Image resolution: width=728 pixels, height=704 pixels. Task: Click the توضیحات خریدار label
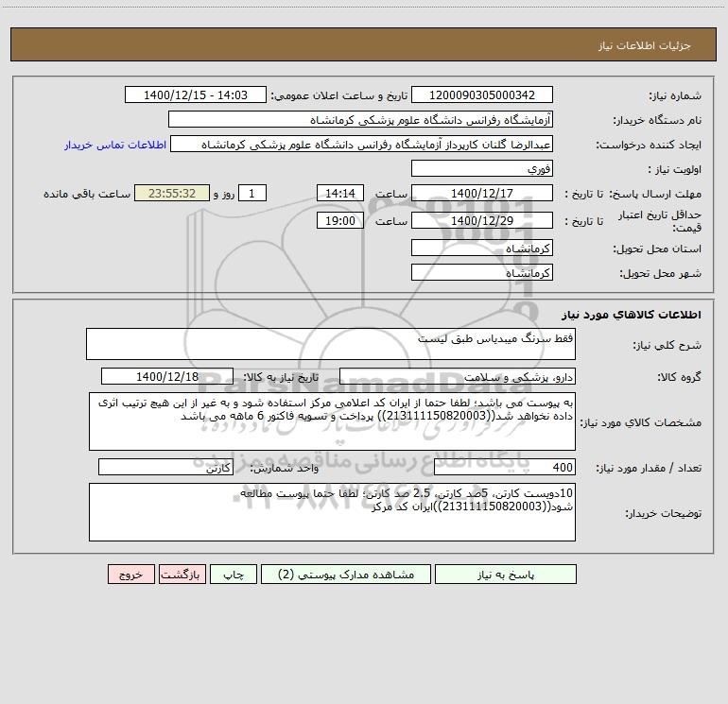[664, 513]
